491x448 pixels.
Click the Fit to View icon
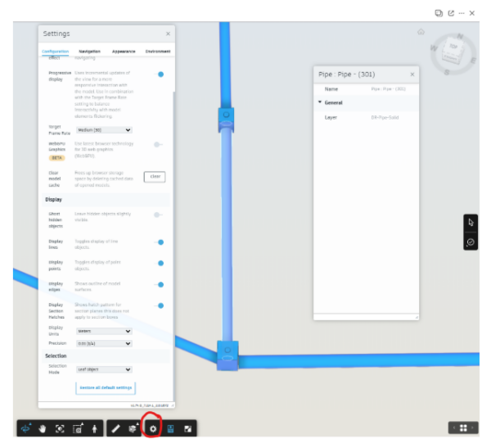(x=61, y=428)
